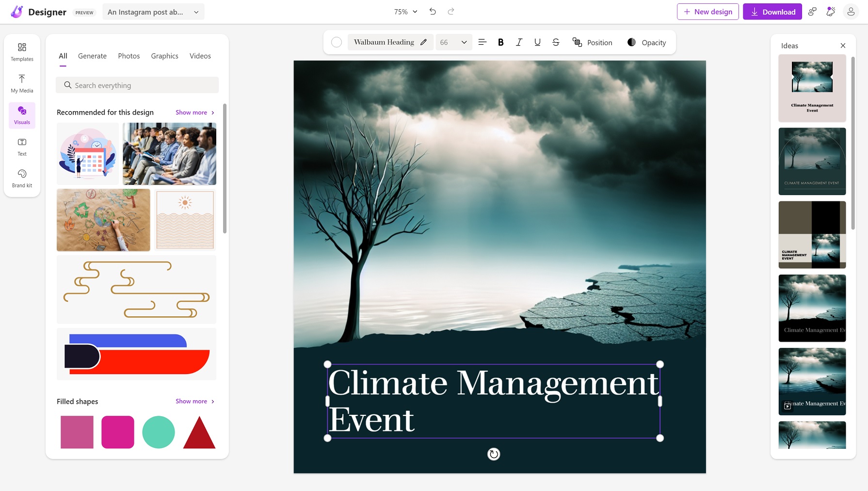Open the account profile icon

click(x=851, y=12)
